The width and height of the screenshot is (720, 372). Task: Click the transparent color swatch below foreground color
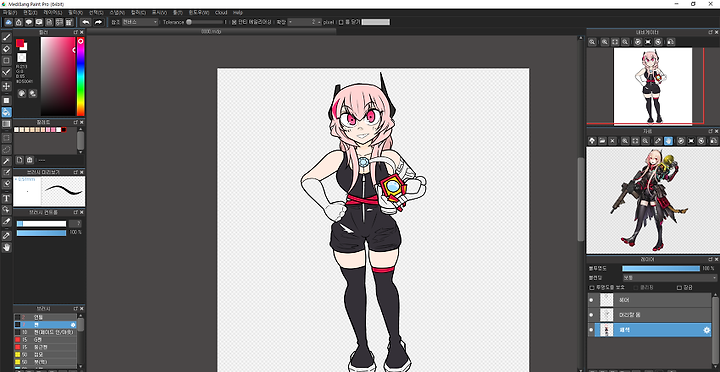pos(22,57)
